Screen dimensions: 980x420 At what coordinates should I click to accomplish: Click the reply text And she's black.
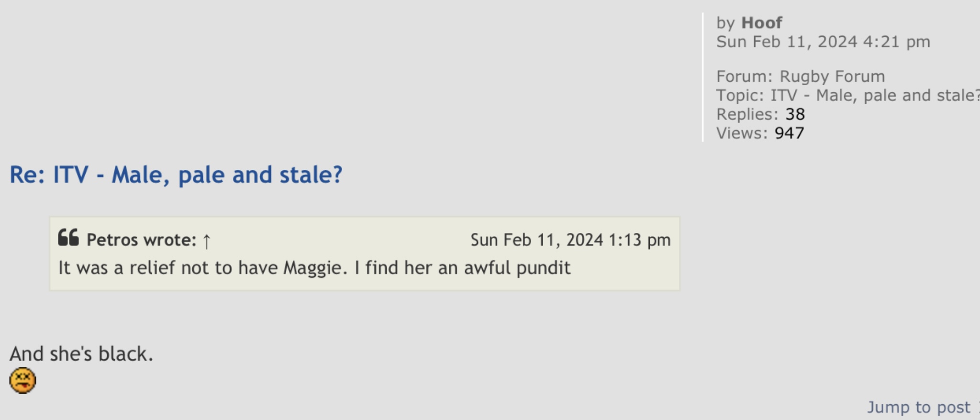pyautogui.click(x=81, y=354)
